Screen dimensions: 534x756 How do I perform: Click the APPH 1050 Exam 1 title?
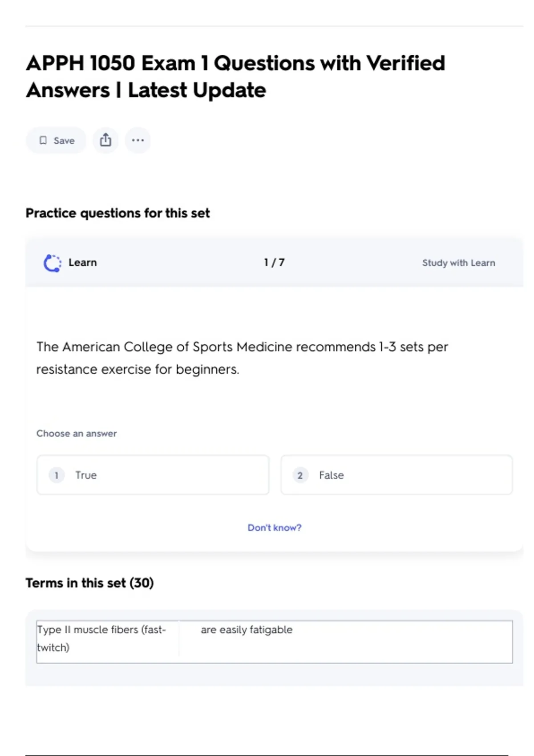point(235,76)
